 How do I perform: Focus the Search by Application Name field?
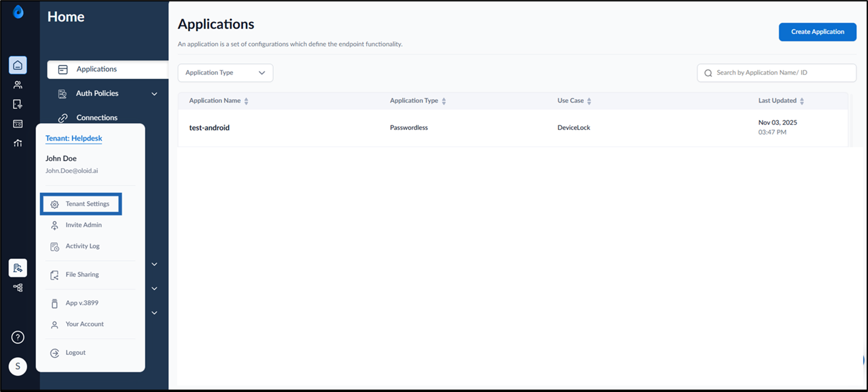tap(777, 73)
